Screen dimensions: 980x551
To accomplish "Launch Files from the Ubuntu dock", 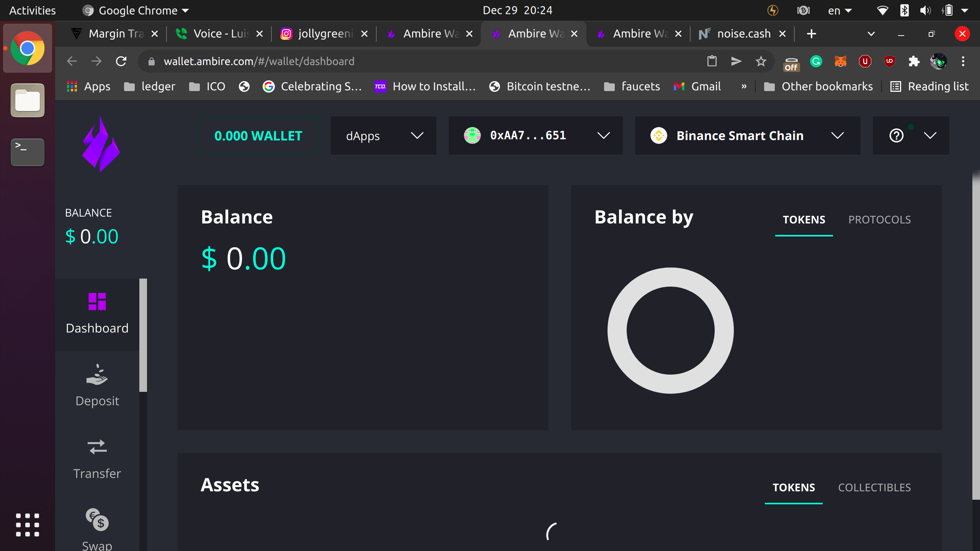I will point(28,100).
